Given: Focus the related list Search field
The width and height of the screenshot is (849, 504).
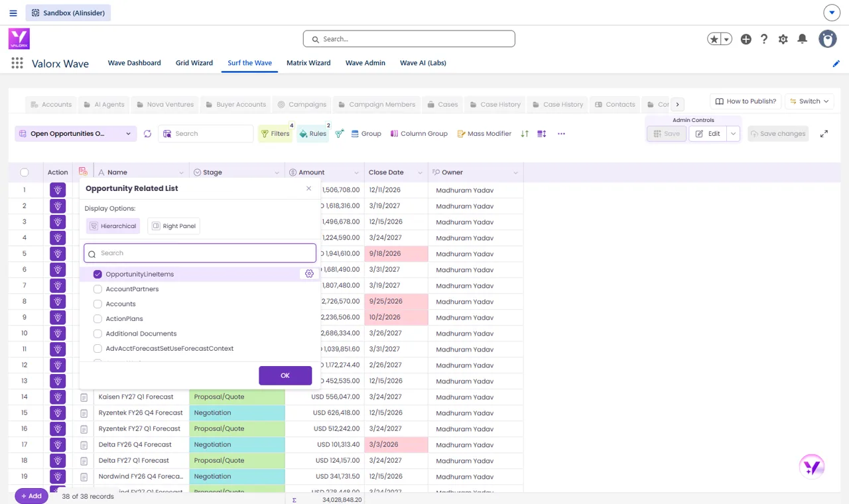Looking at the screenshot, I should (200, 253).
